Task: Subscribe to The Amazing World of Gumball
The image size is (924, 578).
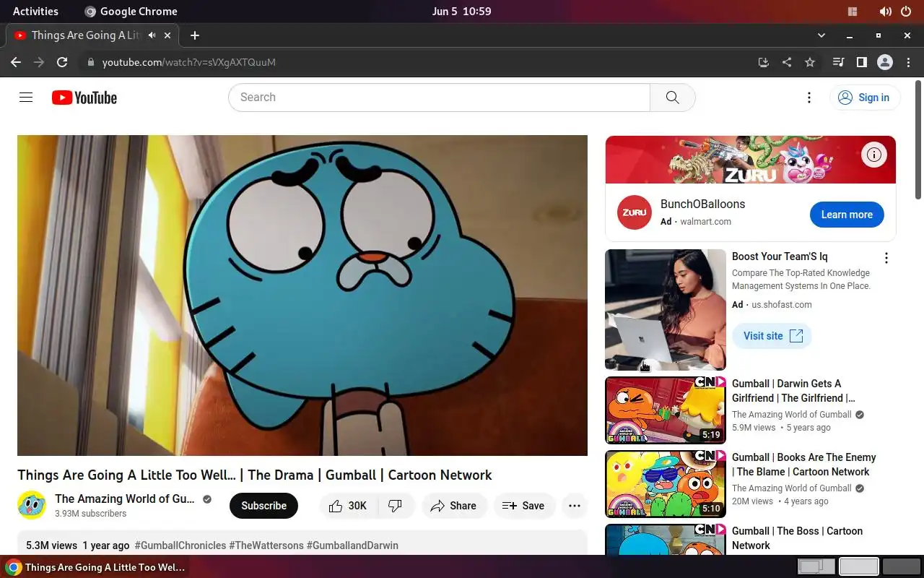Action: click(x=263, y=506)
